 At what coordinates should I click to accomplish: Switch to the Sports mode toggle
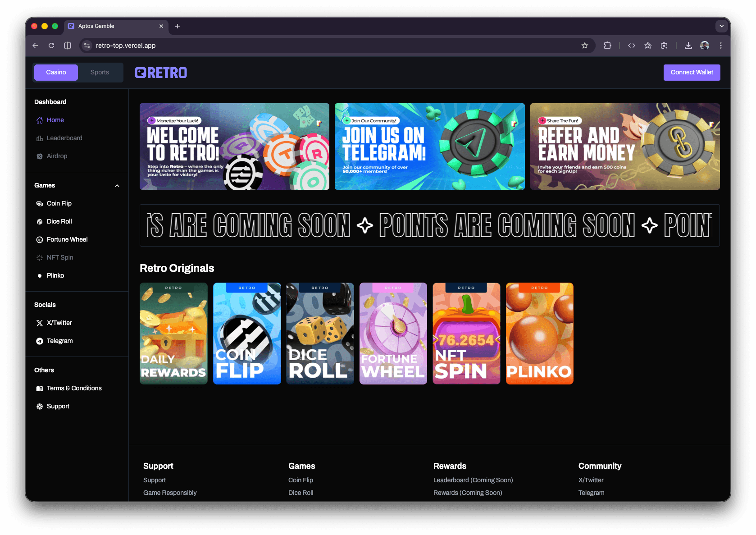point(100,73)
